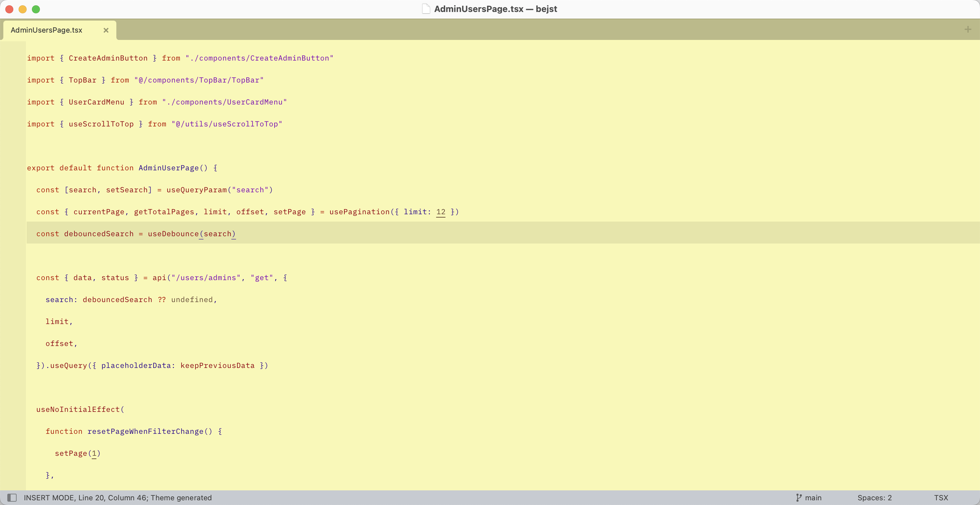Viewport: 980px width, 505px height.
Task: Click the git branch icon near main
Action: 798,497
